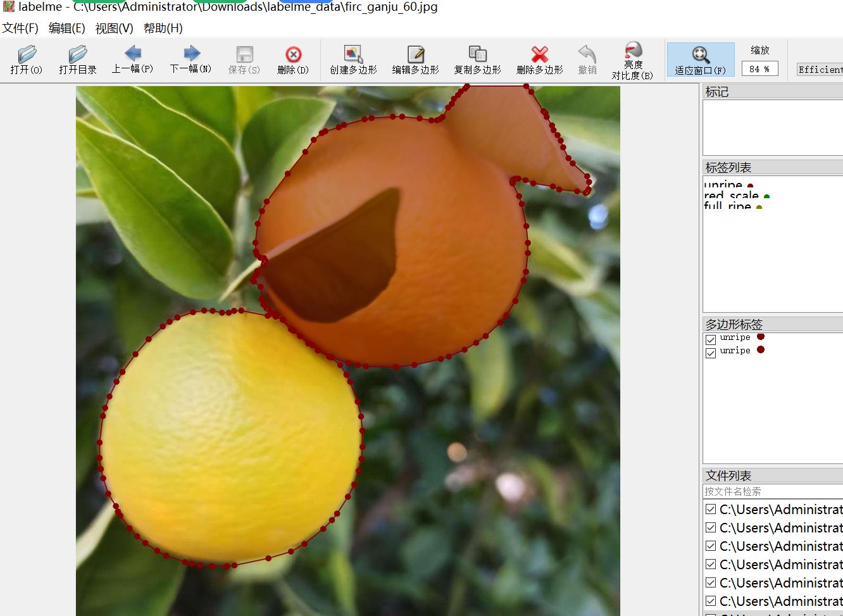The width and height of the screenshot is (843, 616).
Task: Open the View (视图) menu
Action: [114, 28]
